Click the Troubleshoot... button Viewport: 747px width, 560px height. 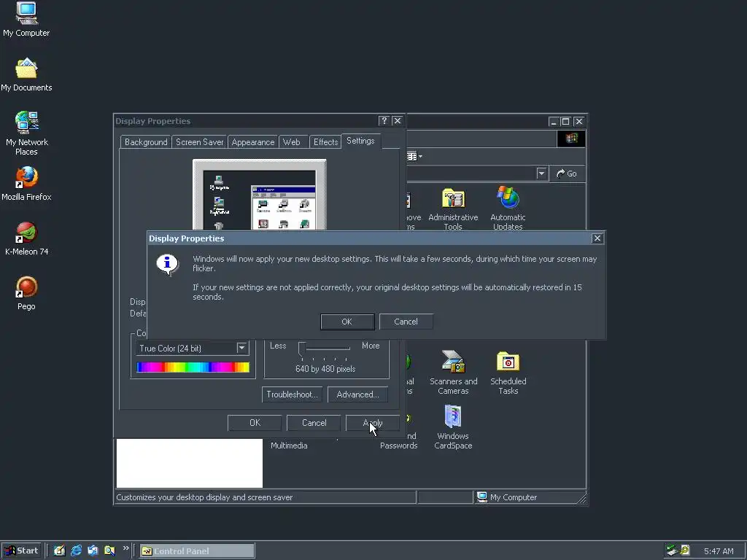(x=292, y=394)
